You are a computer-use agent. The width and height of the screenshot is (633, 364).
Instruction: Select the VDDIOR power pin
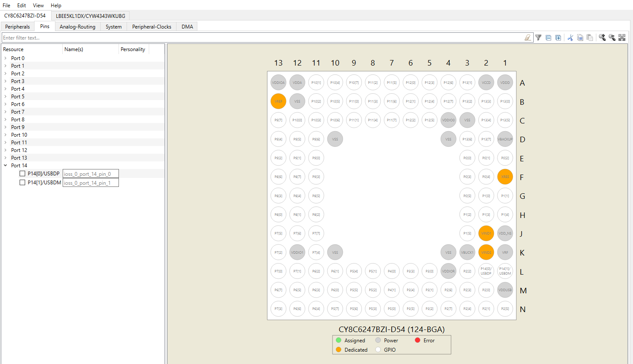448,271
